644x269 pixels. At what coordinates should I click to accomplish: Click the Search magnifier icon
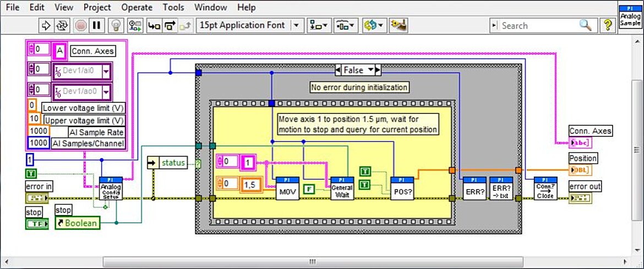(x=585, y=25)
